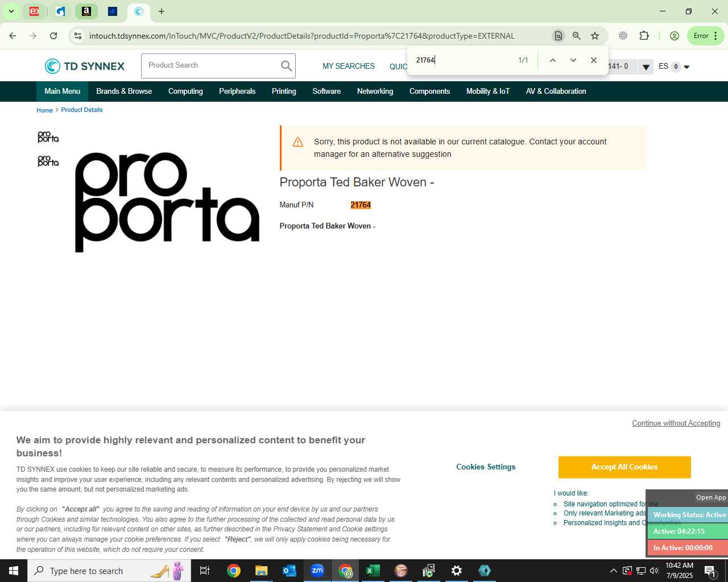Open a new browser tab
Screen dimensions: 728x582
(x=162, y=11)
